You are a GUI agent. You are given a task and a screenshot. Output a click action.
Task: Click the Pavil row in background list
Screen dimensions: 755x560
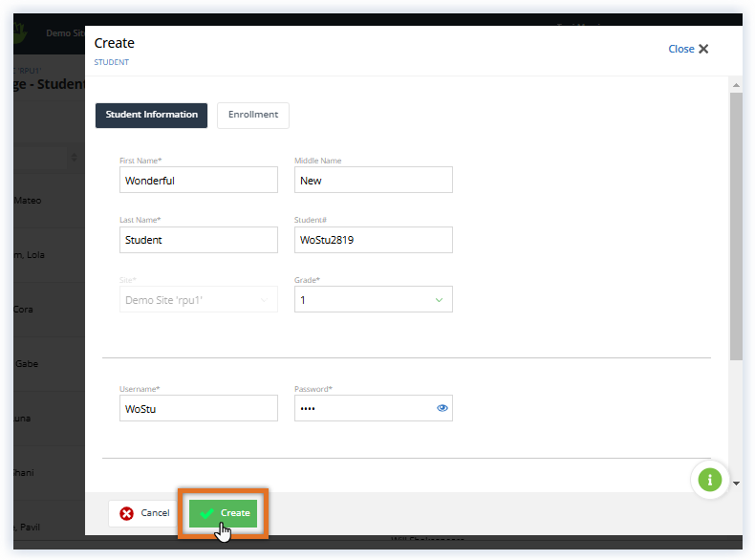[x=49, y=528]
